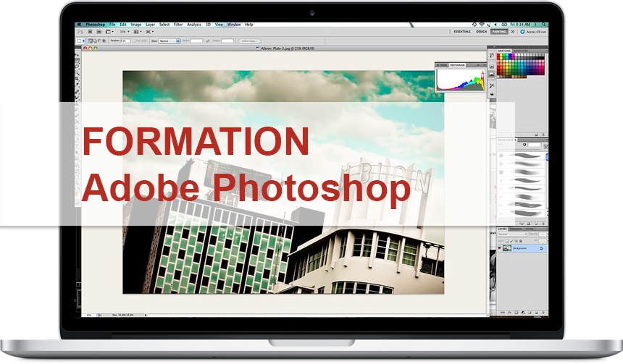Click the Width input field
This screenshot has height=364, width=623.
196,41
